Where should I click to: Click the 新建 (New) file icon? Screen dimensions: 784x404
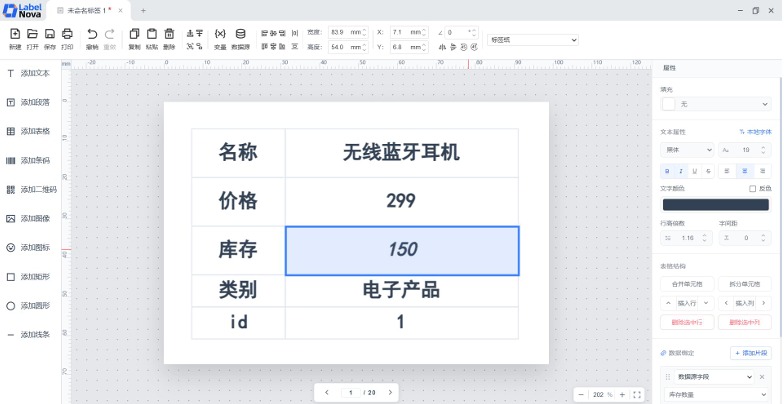tap(15, 35)
